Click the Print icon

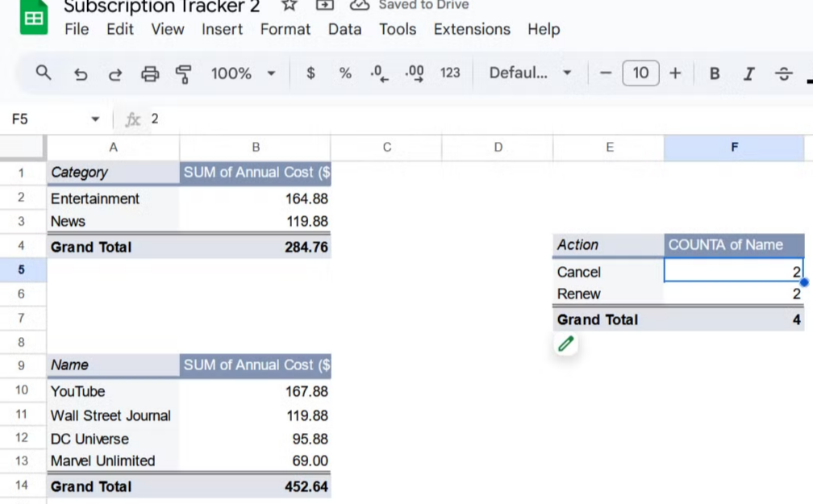coord(150,74)
